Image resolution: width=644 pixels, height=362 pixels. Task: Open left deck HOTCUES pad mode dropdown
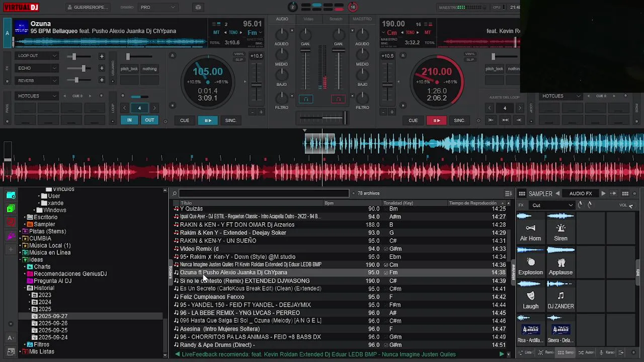pyautogui.click(x=37, y=96)
